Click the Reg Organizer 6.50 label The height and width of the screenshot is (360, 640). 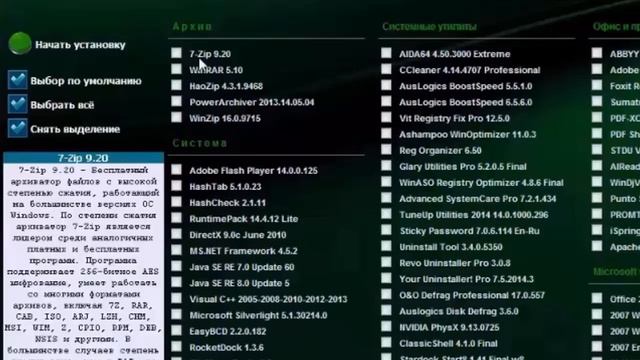coord(440,151)
